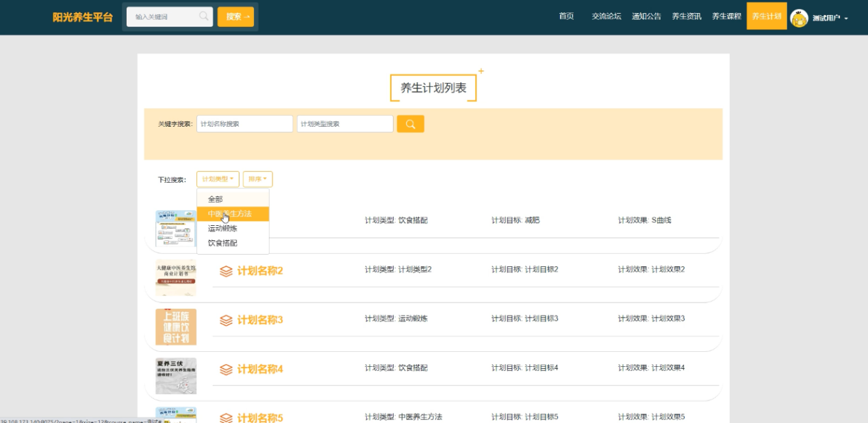Click text 计划类型: 运动锻炼 in row 3
Viewport: 868px width, 423px height.
point(396,319)
